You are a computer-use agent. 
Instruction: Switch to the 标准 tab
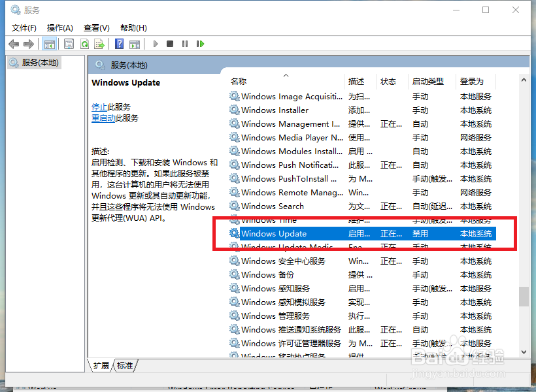coord(125,366)
